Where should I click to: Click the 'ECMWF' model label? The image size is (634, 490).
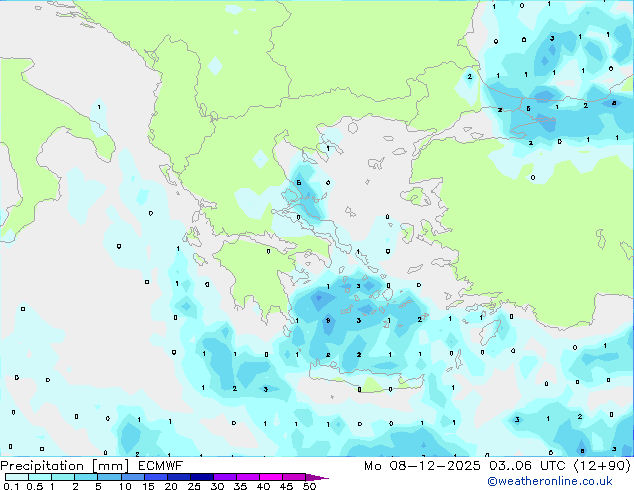161,466
